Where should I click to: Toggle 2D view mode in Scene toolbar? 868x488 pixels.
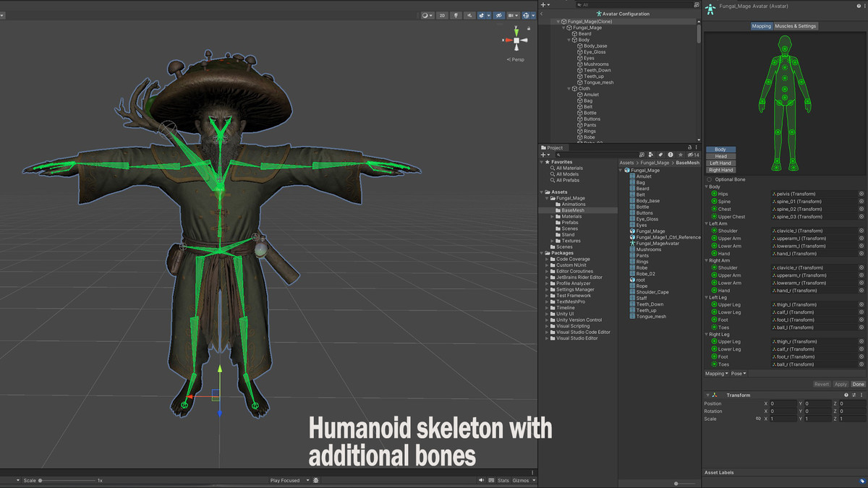pos(442,15)
